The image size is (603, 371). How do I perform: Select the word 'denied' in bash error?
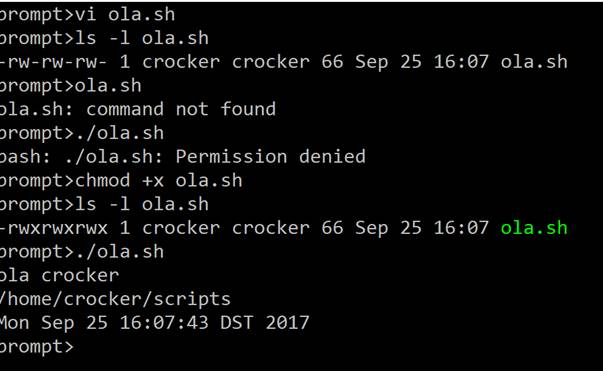click(x=332, y=157)
